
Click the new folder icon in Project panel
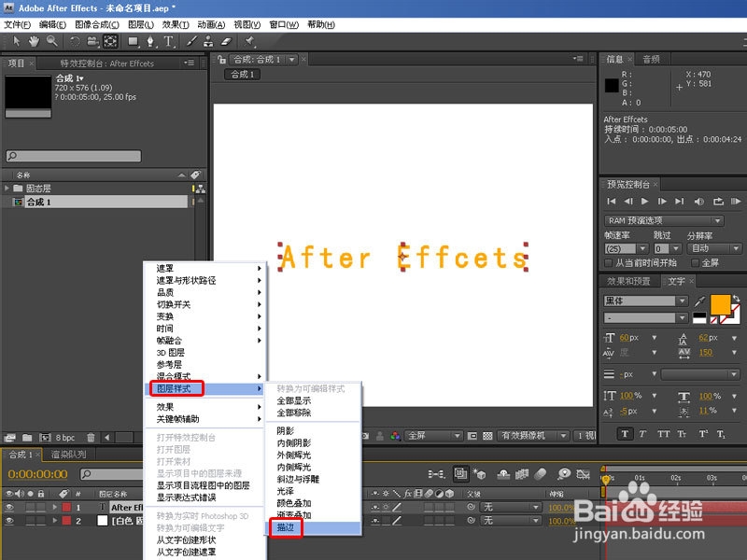27,437
